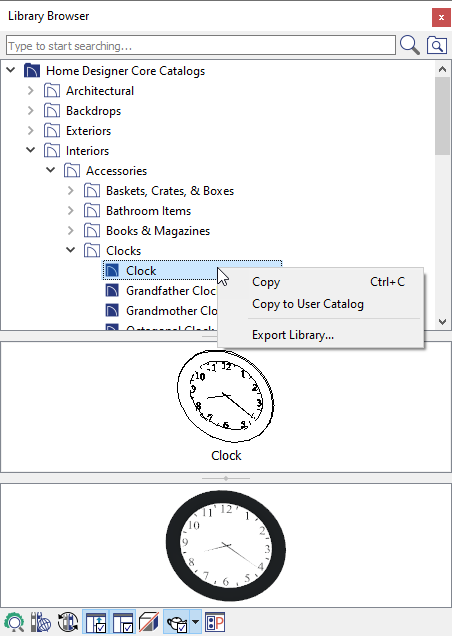Click the plant chooser magnifier icon
The width and height of the screenshot is (452, 636).
point(14,622)
